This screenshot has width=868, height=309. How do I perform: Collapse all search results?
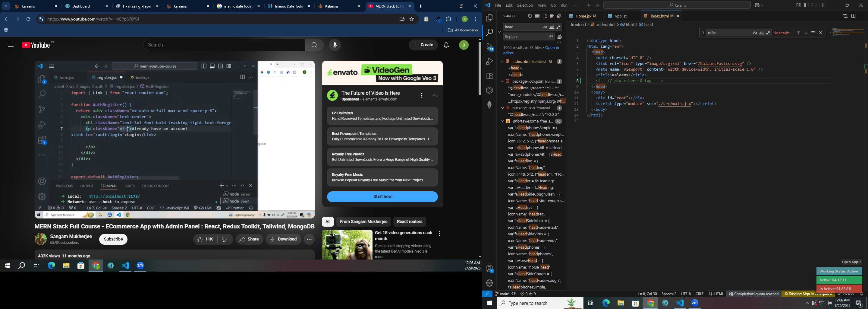pyautogui.click(x=559, y=16)
